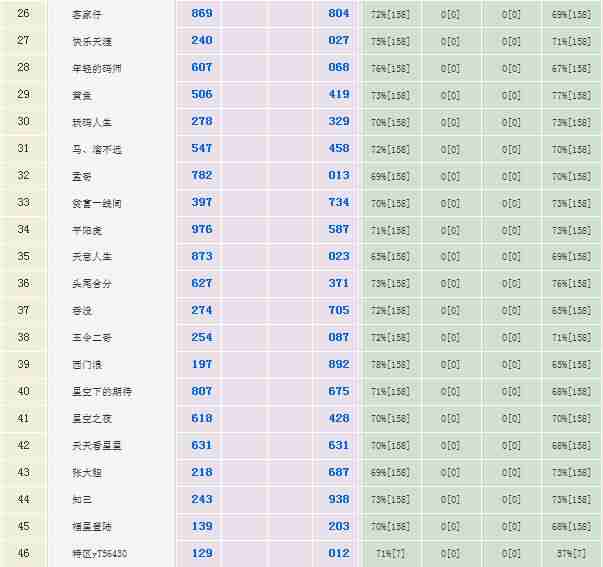Select the number 254 in row 38
This screenshot has height=567, width=603.
(x=202, y=337)
